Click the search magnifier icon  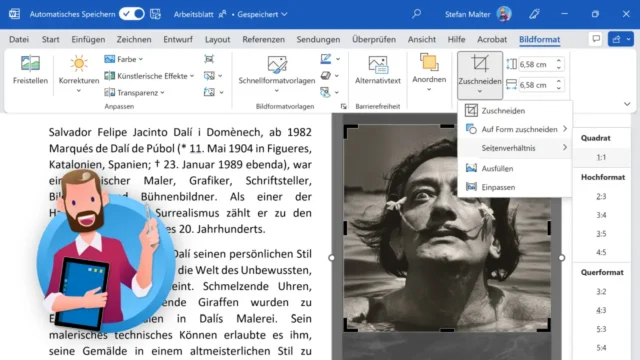pos(416,14)
